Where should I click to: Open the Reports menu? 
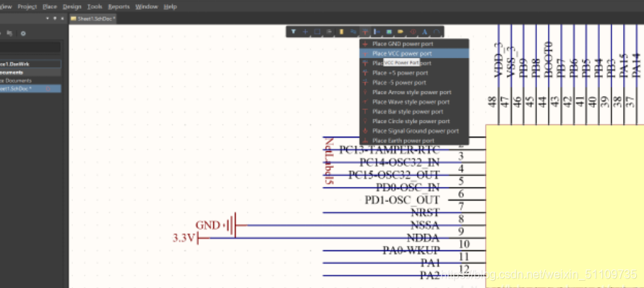coord(119,7)
